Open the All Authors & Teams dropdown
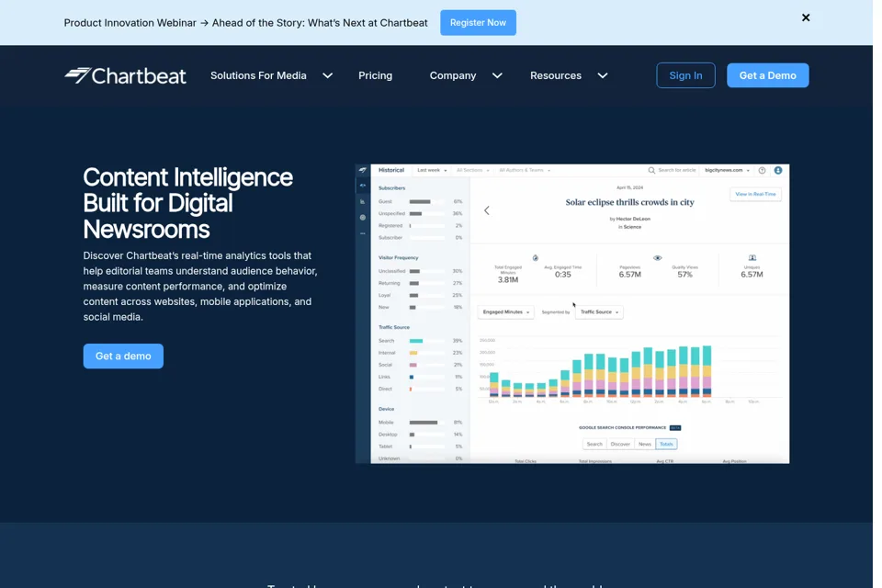 click(x=525, y=170)
